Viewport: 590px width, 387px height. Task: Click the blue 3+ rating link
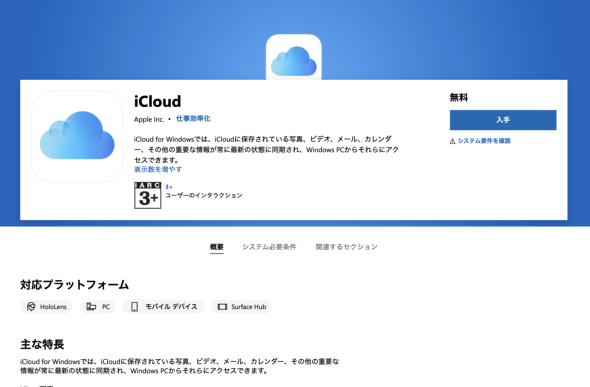tap(169, 187)
